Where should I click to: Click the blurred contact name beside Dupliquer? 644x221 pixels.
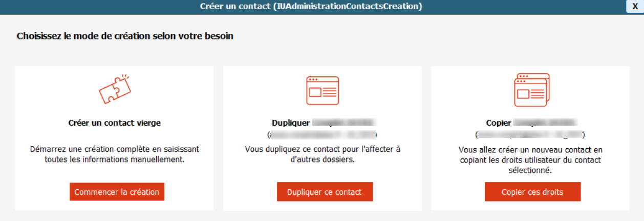344,123
